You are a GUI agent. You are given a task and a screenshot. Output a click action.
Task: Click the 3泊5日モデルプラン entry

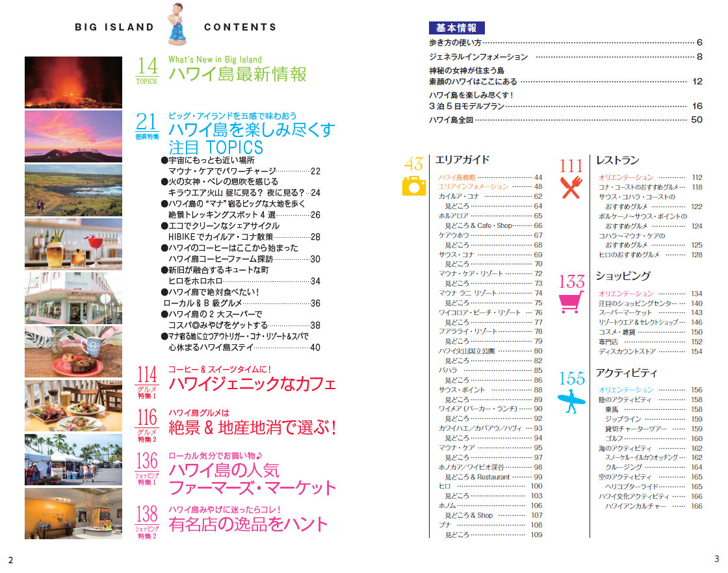click(x=565, y=106)
